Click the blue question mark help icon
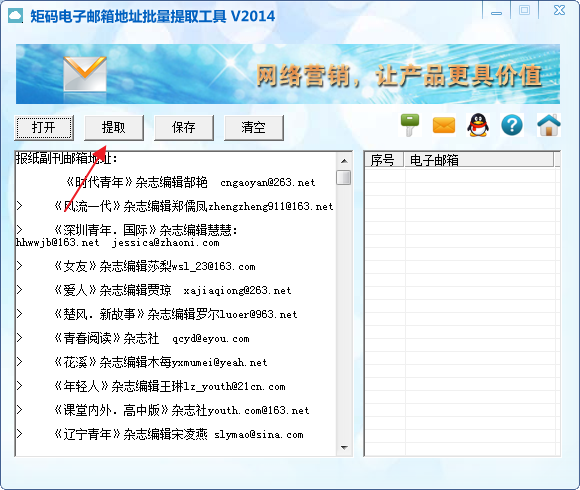This screenshot has width=580, height=490. 512,125
